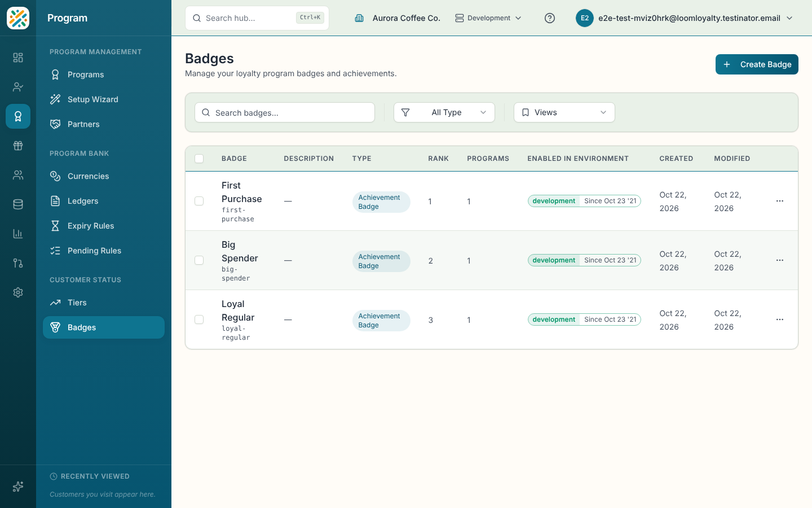The image size is (812, 508).
Task: Toggle the select-all badges checkbox
Action: click(199, 159)
